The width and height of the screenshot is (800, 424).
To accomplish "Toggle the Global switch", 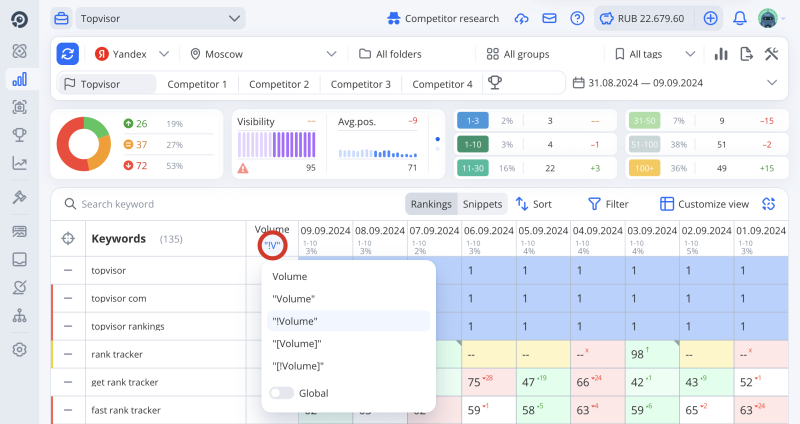I will coord(282,393).
